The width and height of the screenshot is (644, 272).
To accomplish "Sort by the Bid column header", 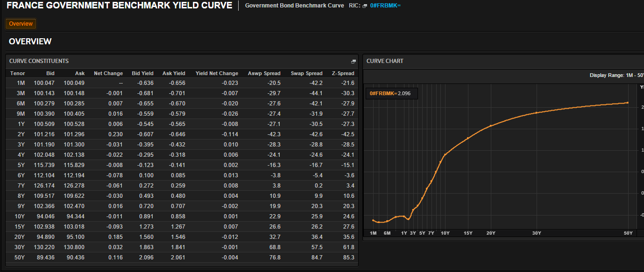I will pyautogui.click(x=50, y=73).
